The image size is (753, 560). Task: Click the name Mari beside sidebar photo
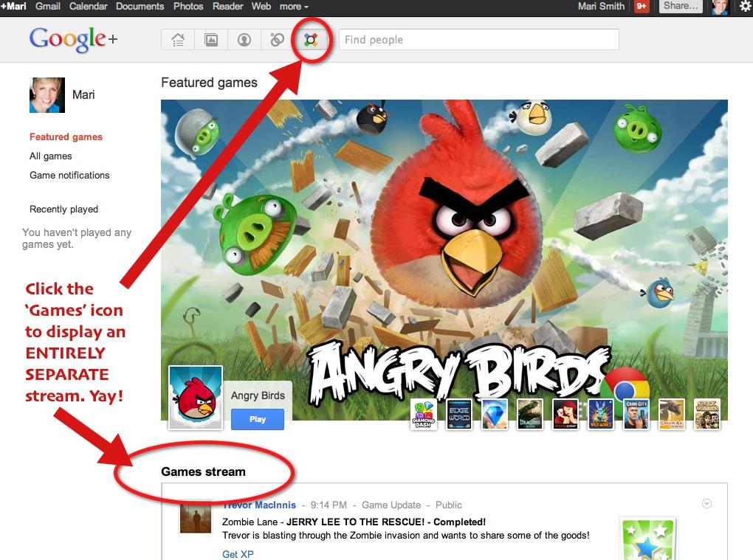tap(83, 94)
